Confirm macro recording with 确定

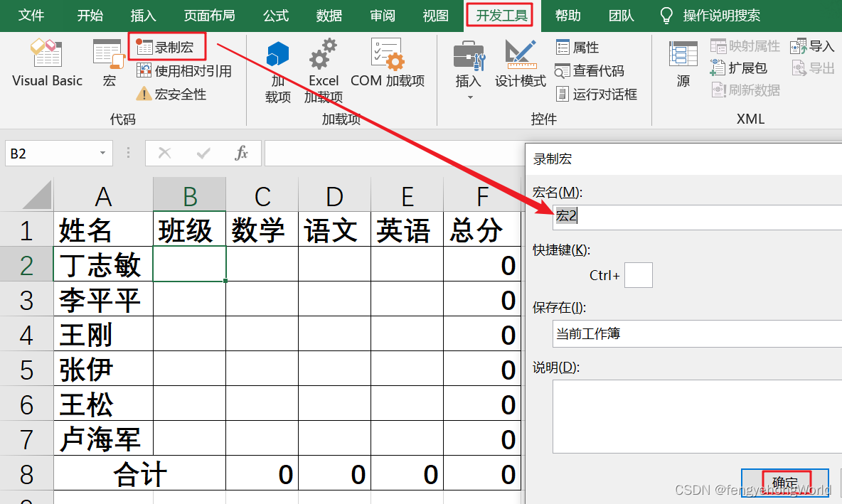click(784, 483)
